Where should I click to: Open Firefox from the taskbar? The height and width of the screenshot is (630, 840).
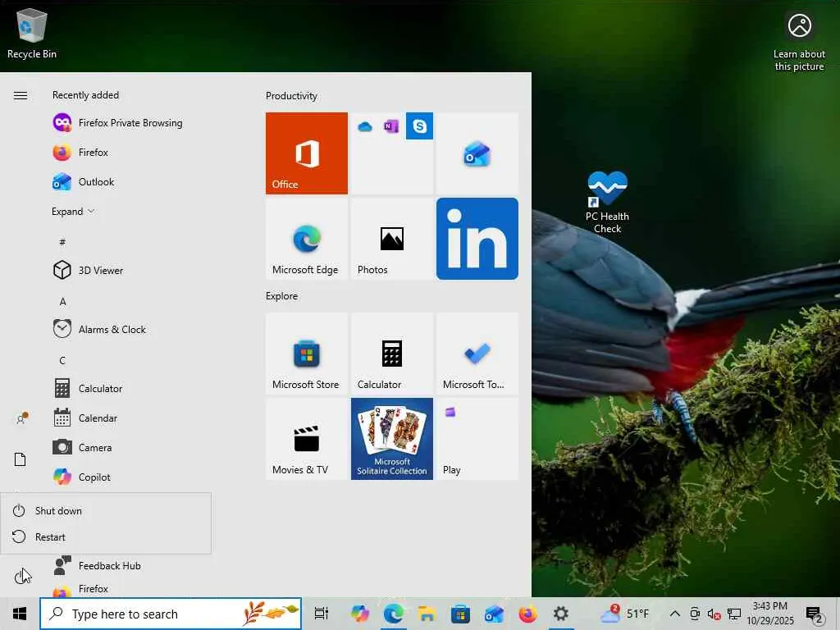[527, 614]
